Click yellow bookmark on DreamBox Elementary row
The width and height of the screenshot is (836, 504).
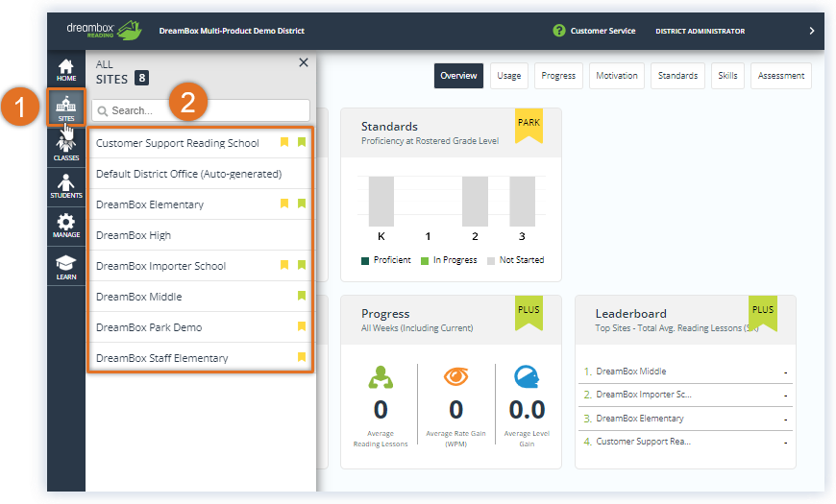click(x=284, y=203)
